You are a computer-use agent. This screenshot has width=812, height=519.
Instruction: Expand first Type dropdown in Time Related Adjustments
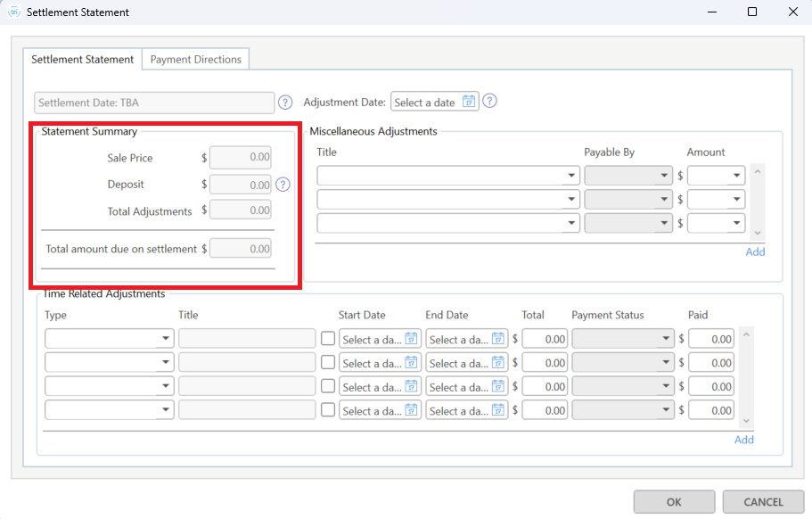[x=166, y=339]
